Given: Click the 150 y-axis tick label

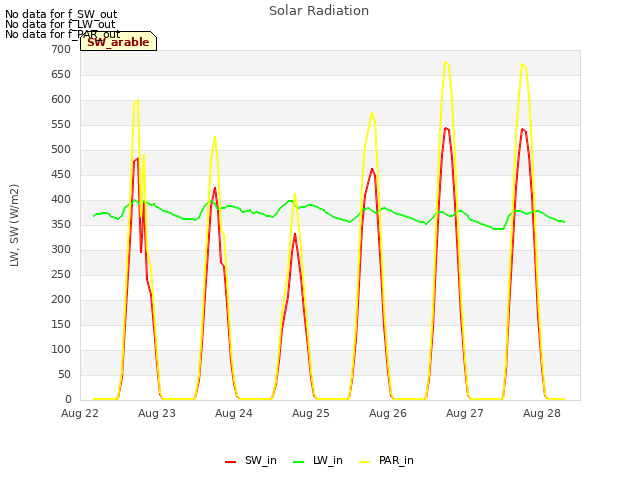Looking at the screenshot, I should pos(61,324).
